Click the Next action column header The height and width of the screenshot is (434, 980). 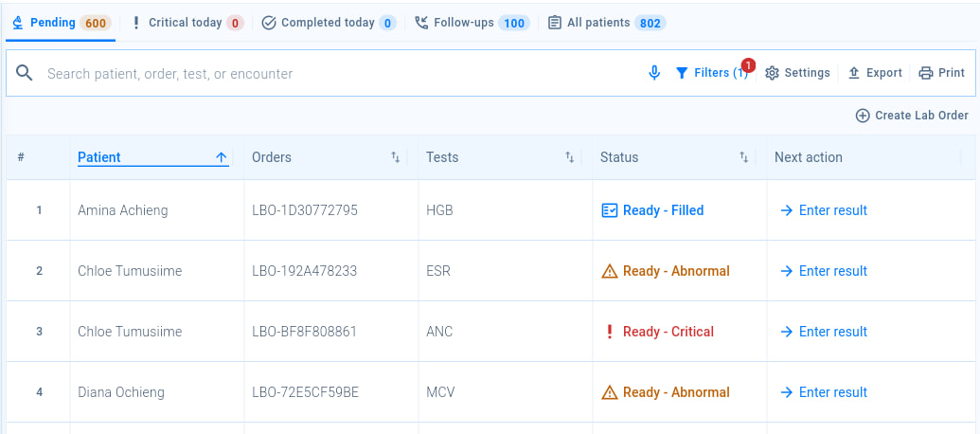click(x=808, y=157)
